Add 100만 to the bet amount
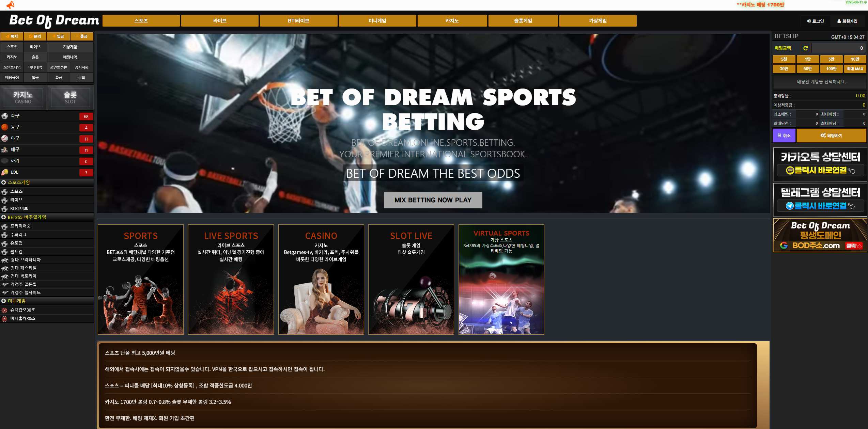 (x=832, y=69)
